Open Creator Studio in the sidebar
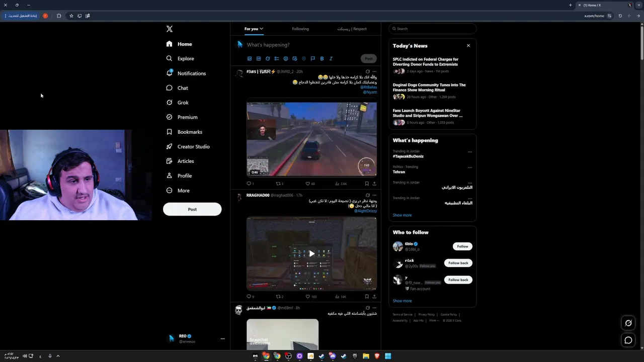Screen dimensions: 644x362 click(x=188, y=147)
